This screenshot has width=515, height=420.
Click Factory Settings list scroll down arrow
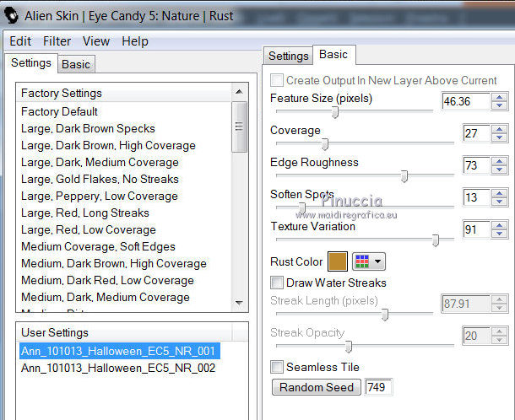239,302
